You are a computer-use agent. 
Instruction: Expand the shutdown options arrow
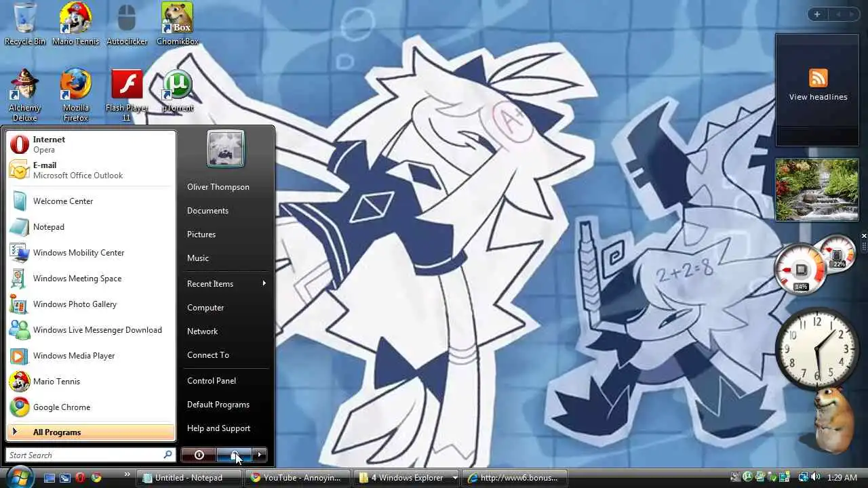click(x=260, y=455)
